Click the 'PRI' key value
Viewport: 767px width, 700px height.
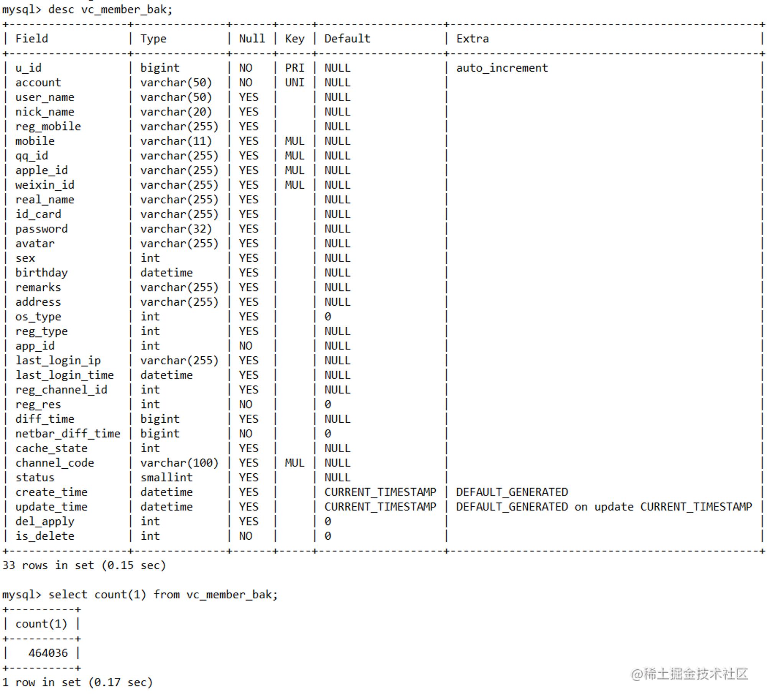coord(295,68)
